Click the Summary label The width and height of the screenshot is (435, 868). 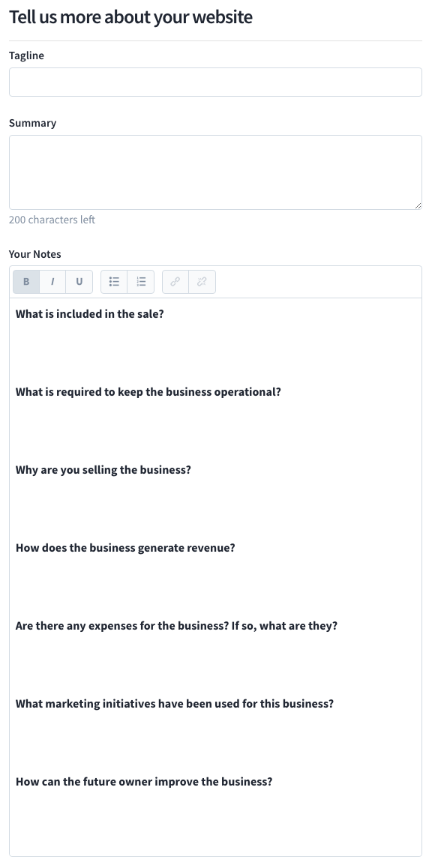[33, 123]
